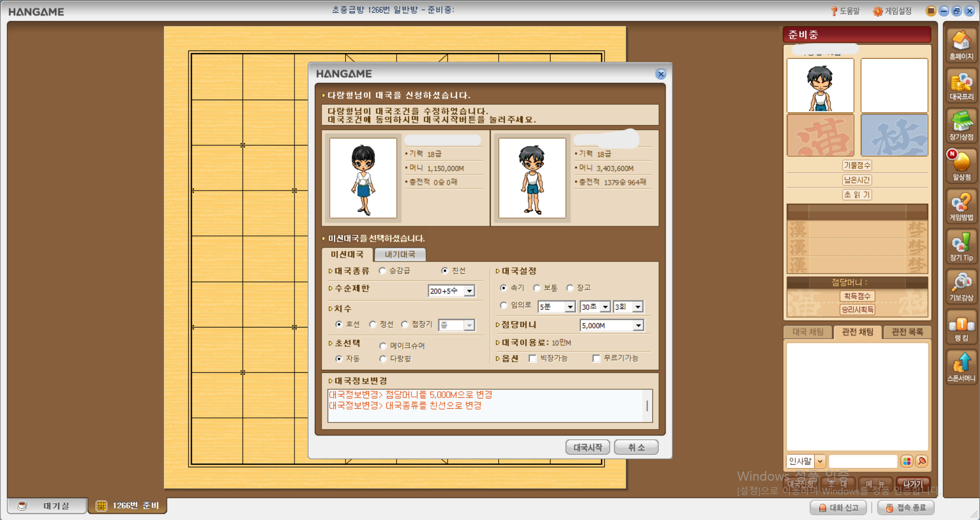Image resolution: width=980 pixels, height=520 pixels.
Task: Switch to the 대국 채팅 tab
Action: 808,332
